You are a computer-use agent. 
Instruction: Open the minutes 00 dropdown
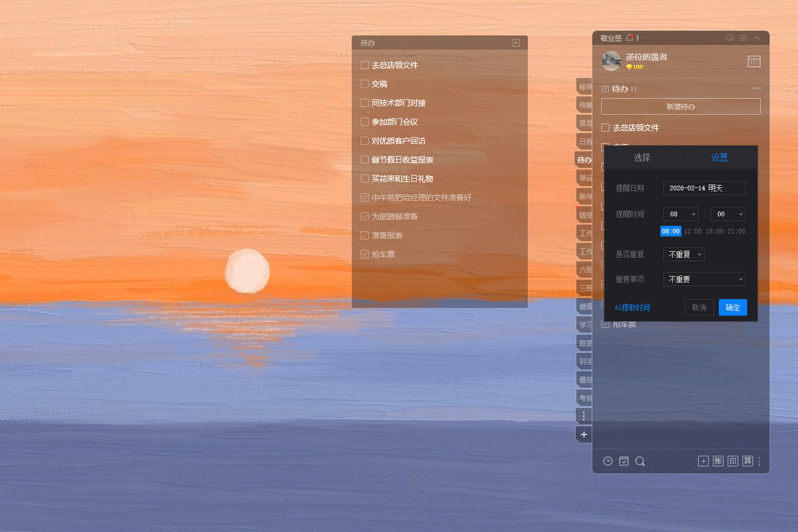coord(728,214)
